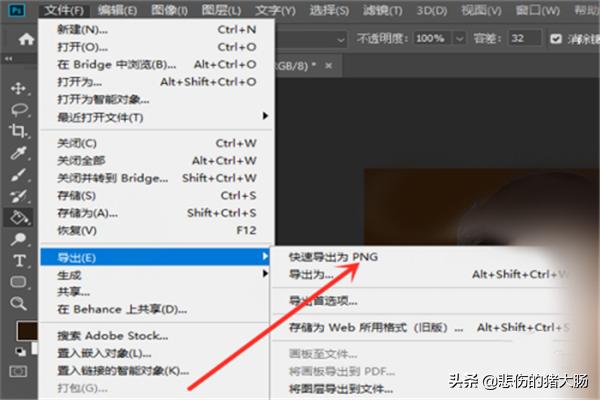Choose 打开为... menu entry
This screenshot has height=400, width=600.
(x=157, y=82)
